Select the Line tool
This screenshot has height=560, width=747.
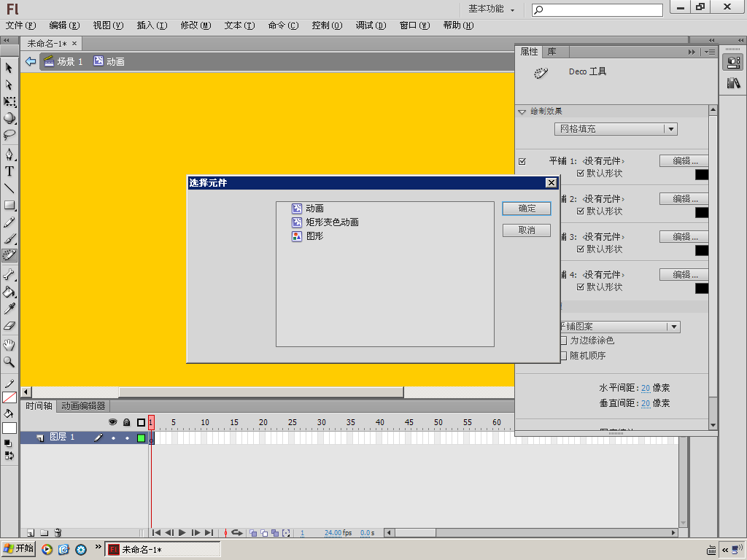click(9, 188)
